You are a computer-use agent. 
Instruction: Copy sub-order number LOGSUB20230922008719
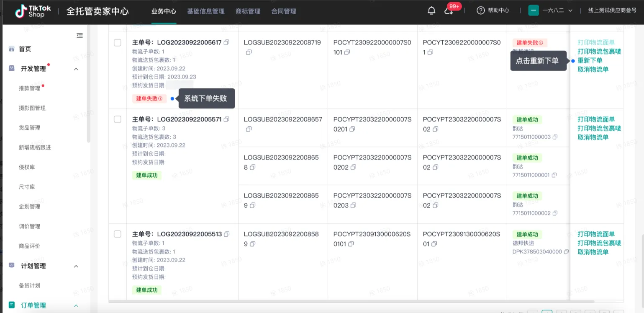click(x=249, y=52)
